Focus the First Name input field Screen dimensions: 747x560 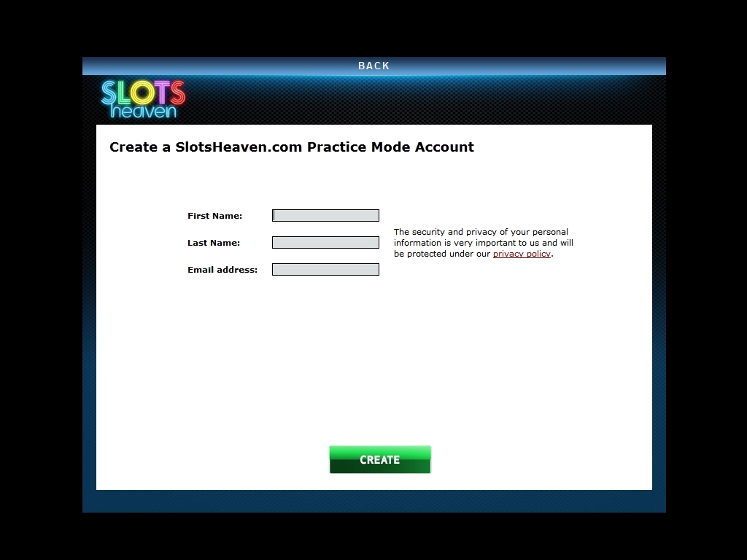tap(326, 216)
